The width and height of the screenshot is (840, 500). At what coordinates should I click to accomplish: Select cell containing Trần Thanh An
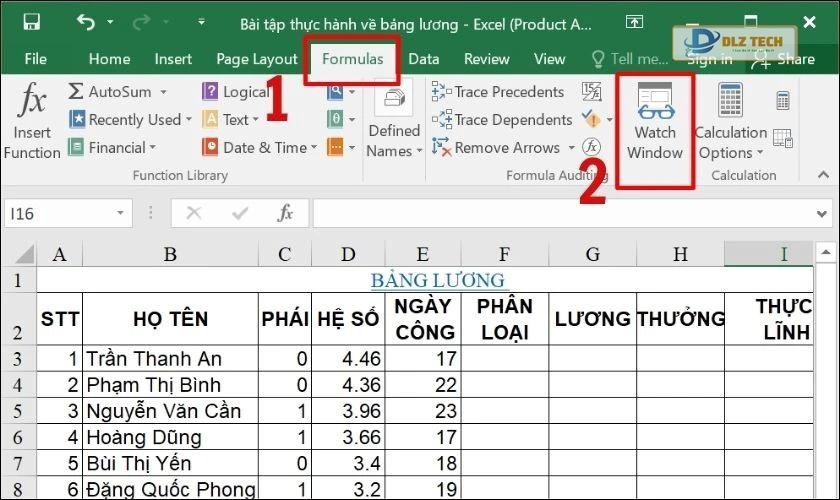pyautogui.click(x=170, y=358)
